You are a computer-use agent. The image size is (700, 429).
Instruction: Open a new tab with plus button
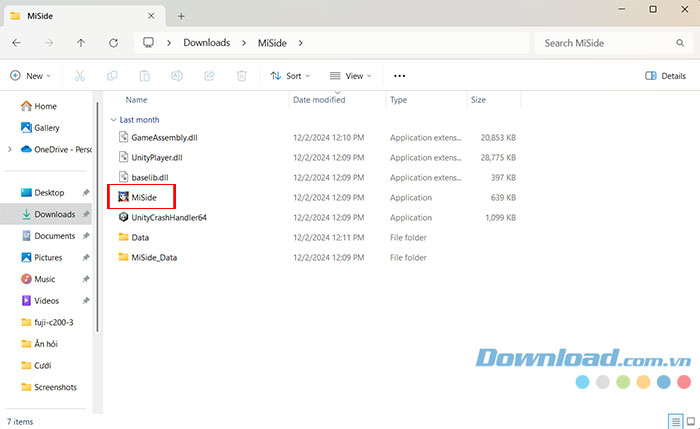click(x=181, y=16)
